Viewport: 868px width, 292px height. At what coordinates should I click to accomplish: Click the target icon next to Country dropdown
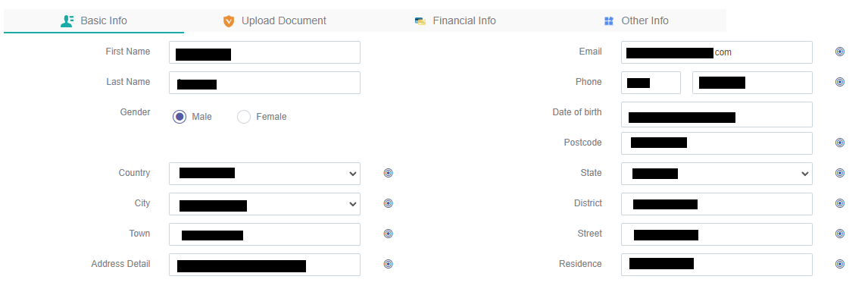coord(388,174)
